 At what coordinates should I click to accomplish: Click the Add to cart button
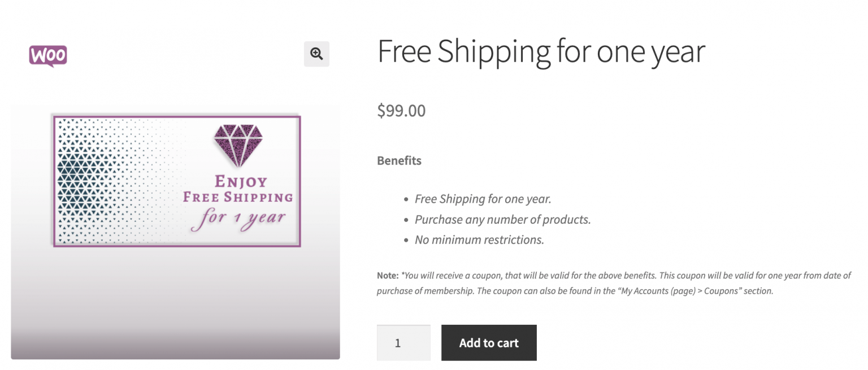(x=488, y=342)
